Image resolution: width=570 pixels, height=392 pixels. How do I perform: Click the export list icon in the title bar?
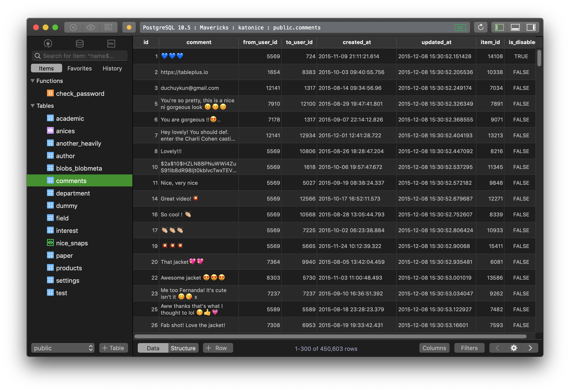[x=109, y=27]
